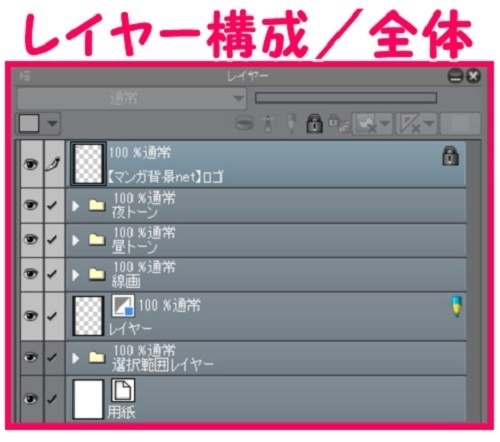The image size is (500, 442).
Task: Minimize the レイヤー panel
Action: pos(455,76)
